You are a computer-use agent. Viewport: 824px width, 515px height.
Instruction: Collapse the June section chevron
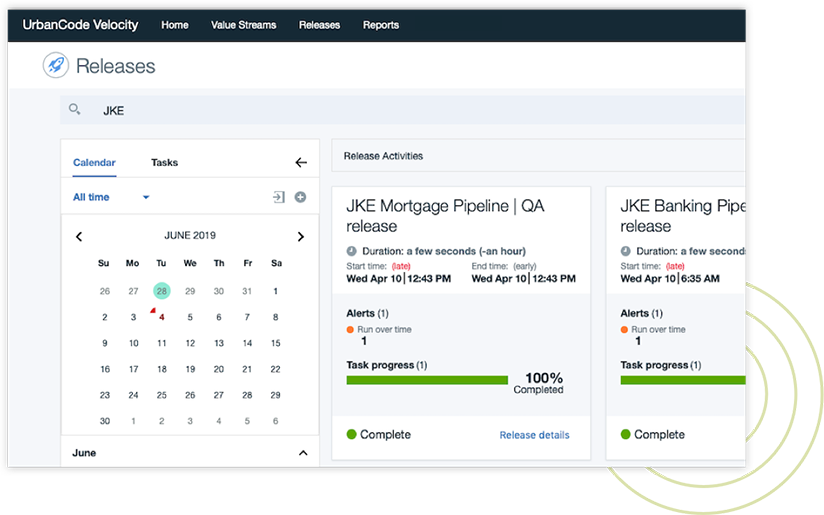click(x=303, y=453)
